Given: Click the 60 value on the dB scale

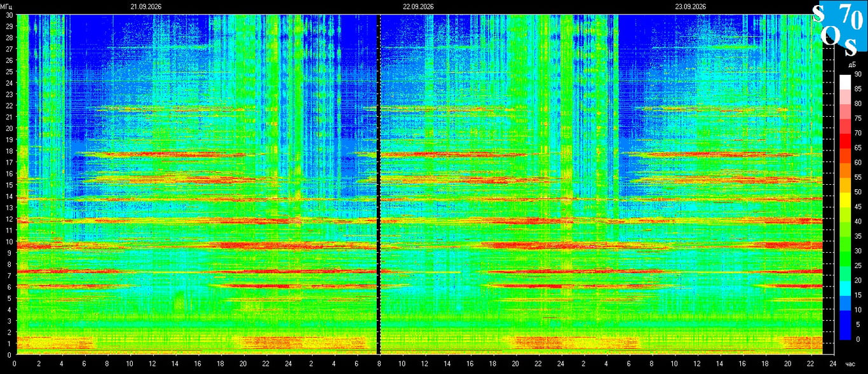Looking at the screenshot, I should [857, 163].
